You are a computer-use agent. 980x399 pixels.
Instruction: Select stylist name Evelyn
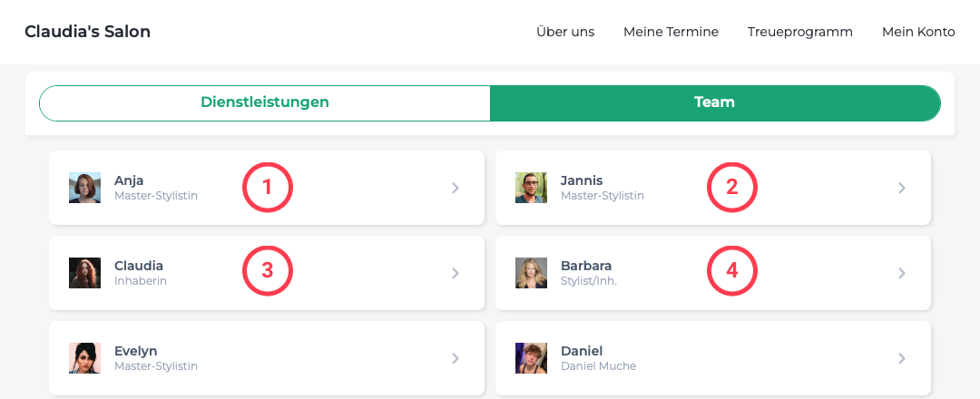(x=135, y=351)
